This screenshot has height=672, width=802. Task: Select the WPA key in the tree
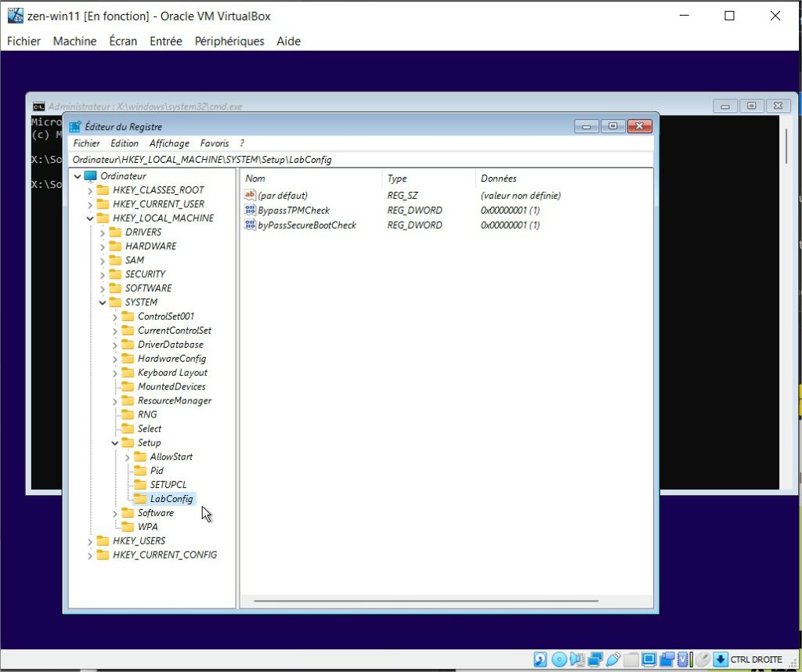pos(147,527)
